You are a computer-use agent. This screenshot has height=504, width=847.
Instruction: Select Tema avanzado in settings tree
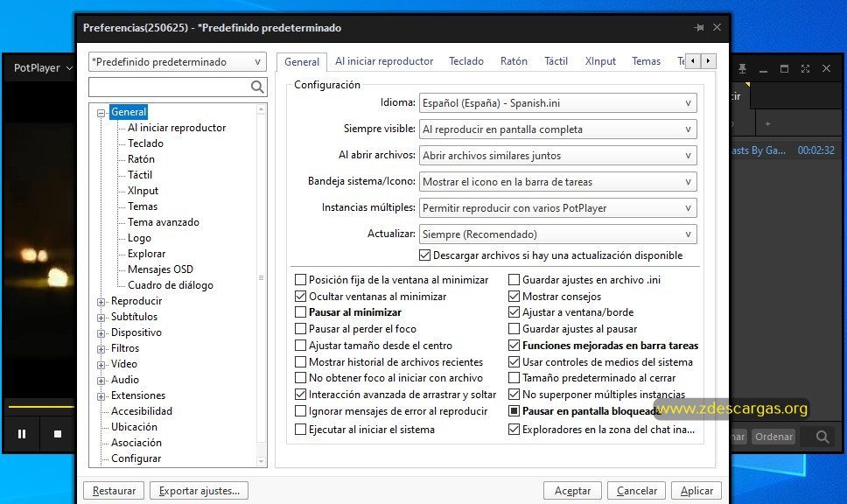163,222
